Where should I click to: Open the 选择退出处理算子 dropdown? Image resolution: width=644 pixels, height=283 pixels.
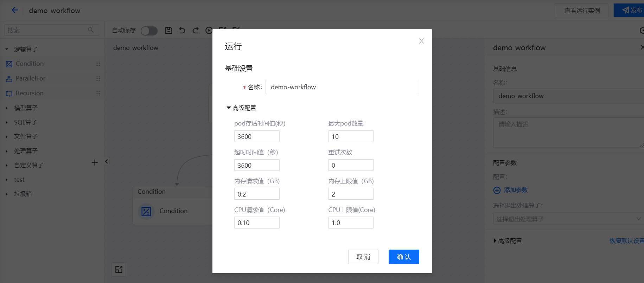[568, 219]
